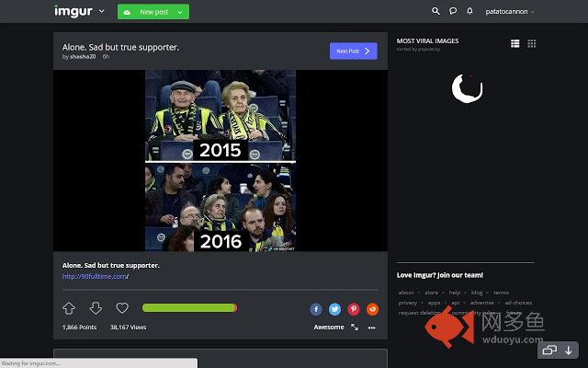This screenshot has width=588, height=368.
Task: Open the store footer link
Action: pyautogui.click(x=431, y=293)
